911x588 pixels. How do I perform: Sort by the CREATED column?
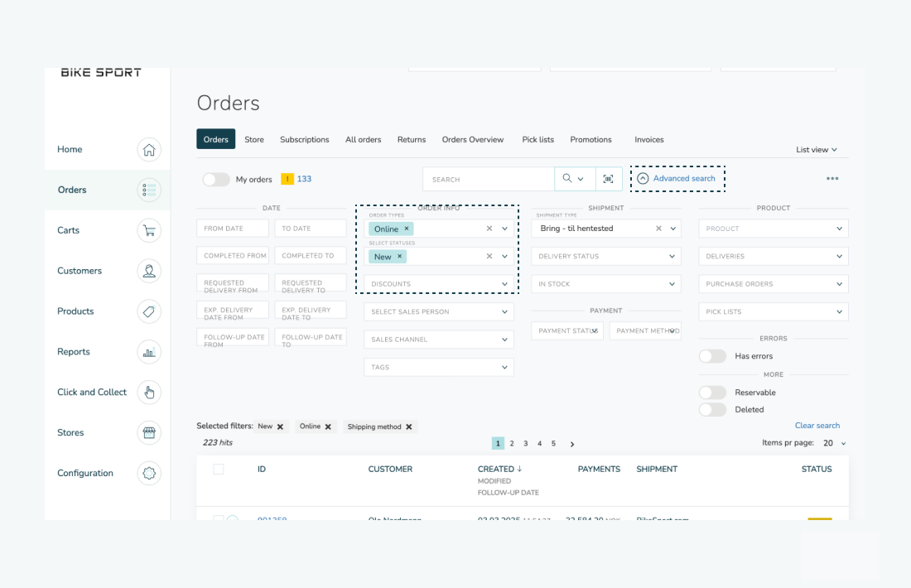coord(499,469)
